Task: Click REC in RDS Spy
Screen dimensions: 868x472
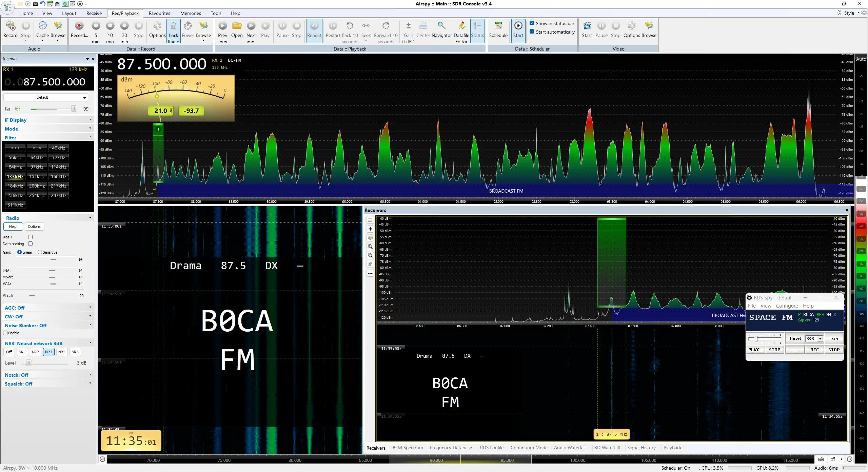Action: (814, 350)
